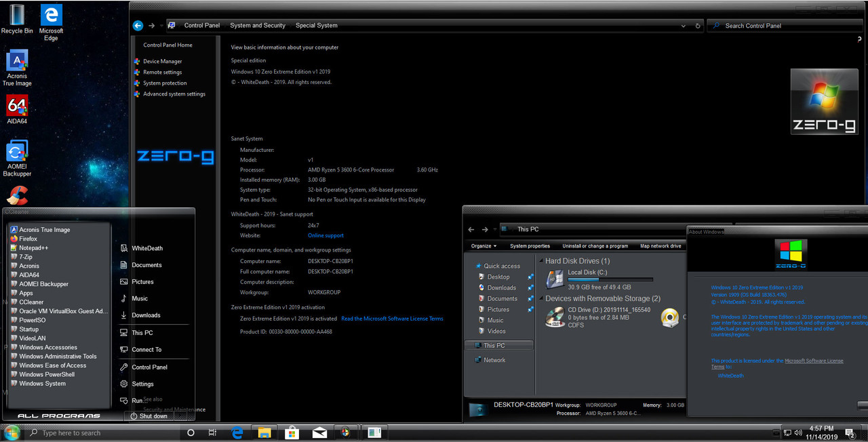Expand the VideoLAN program folder

click(33, 338)
